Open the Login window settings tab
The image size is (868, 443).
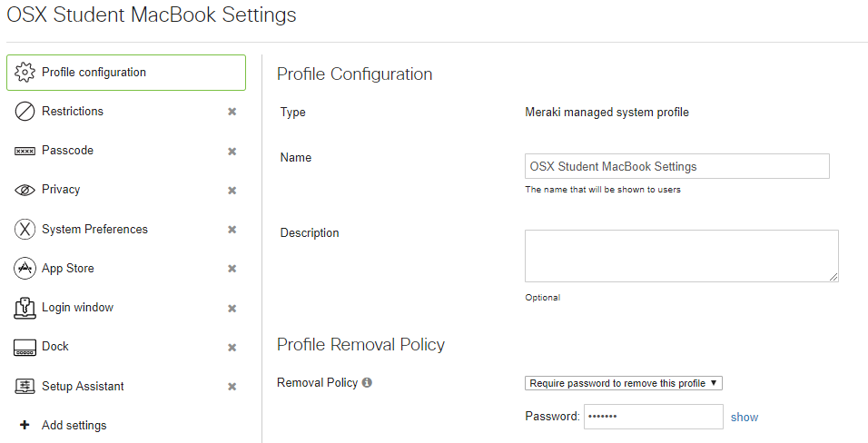coord(77,308)
